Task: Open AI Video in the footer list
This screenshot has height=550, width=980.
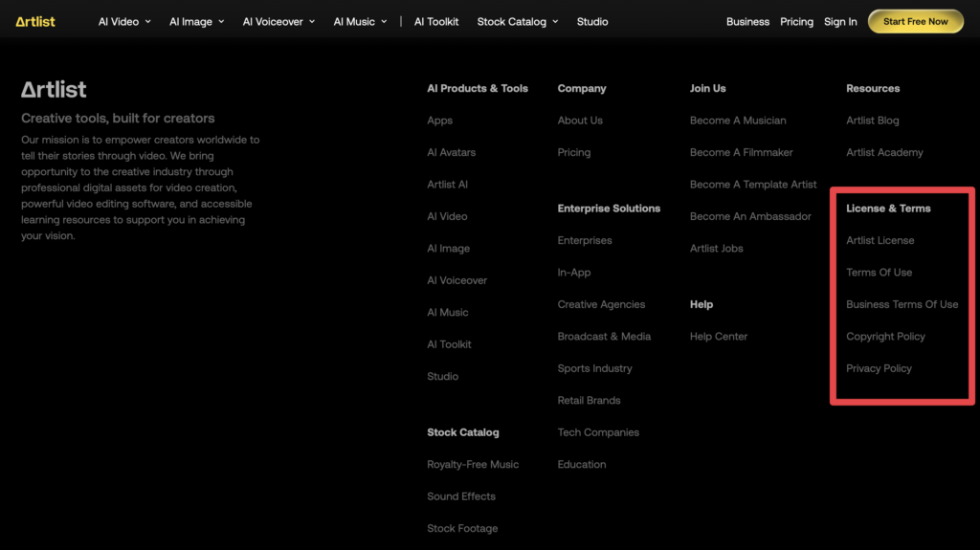Action: [447, 216]
